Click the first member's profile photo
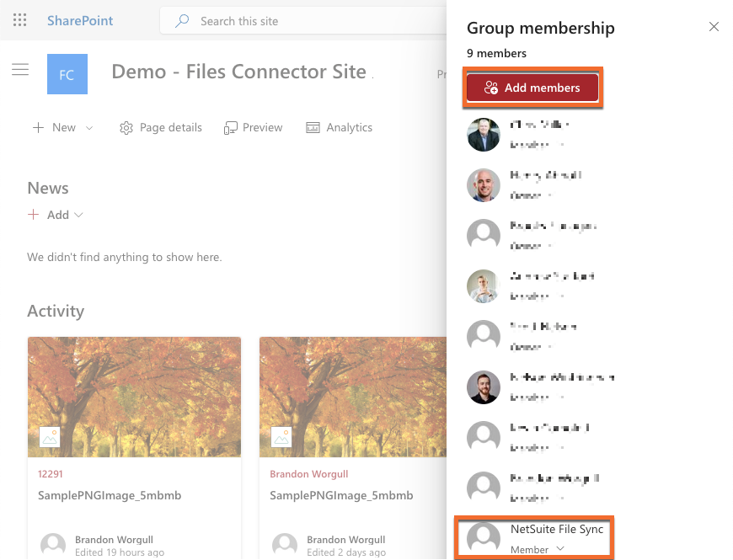The width and height of the screenshot is (733, 560). tap(484, 135)
